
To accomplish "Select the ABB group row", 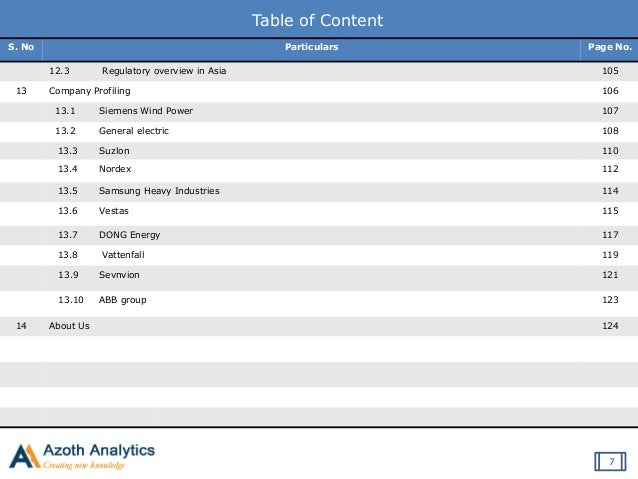I will [319, 302].
